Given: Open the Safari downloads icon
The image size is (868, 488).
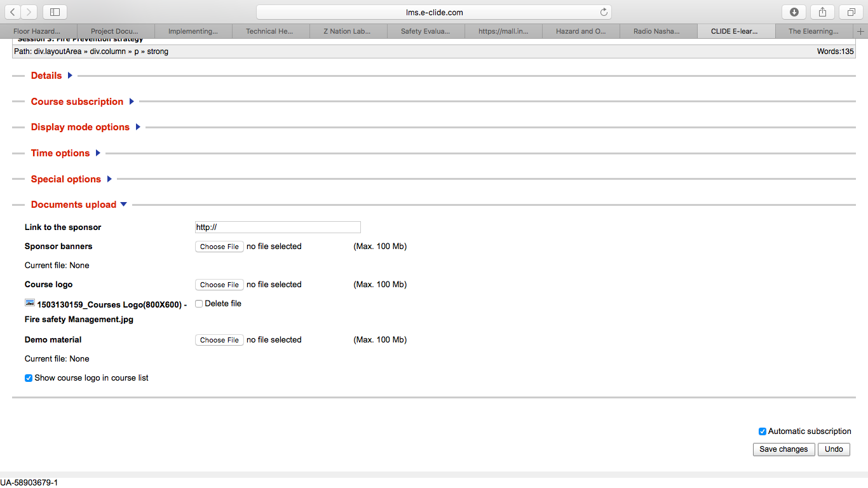Looking at the screenshot, I should 794,12.
